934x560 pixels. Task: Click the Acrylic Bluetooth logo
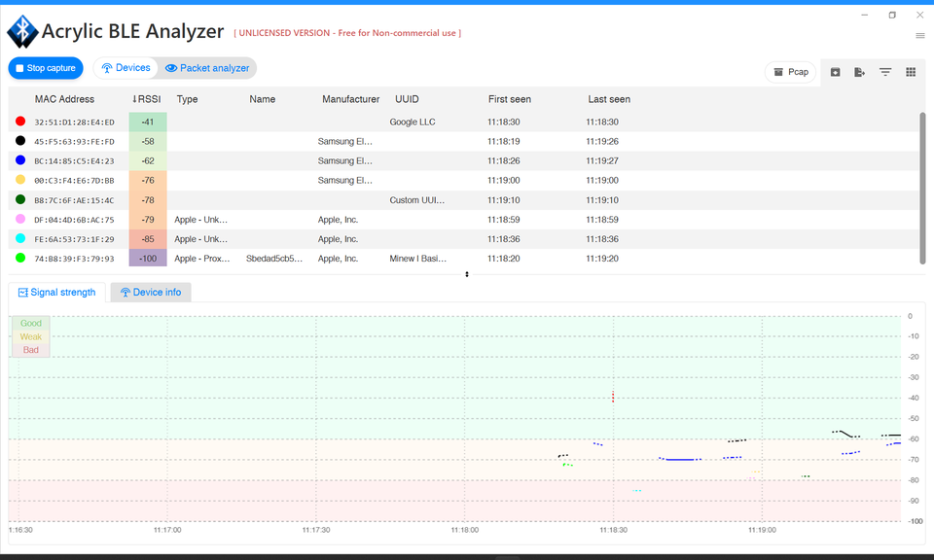click(x=22, y=31)
